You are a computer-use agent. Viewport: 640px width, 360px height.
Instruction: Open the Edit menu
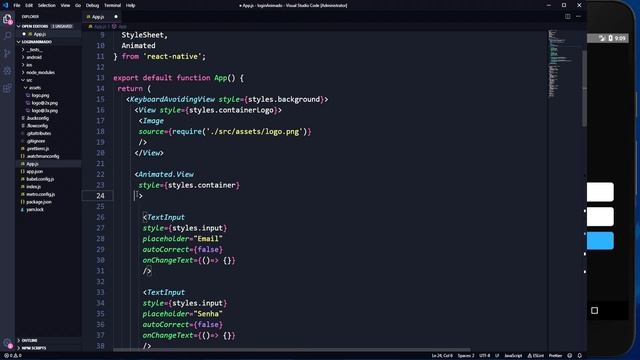point(29,5)
